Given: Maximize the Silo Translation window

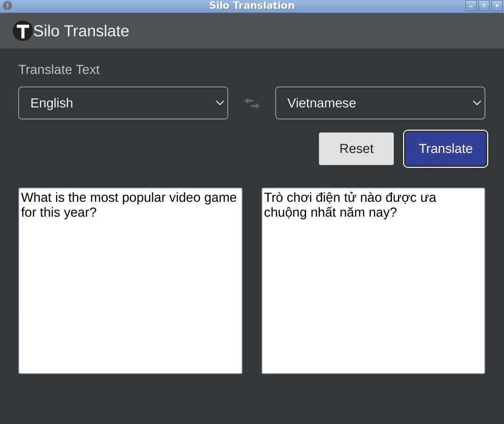Looking at the screenshot, I should click(484, 6).
